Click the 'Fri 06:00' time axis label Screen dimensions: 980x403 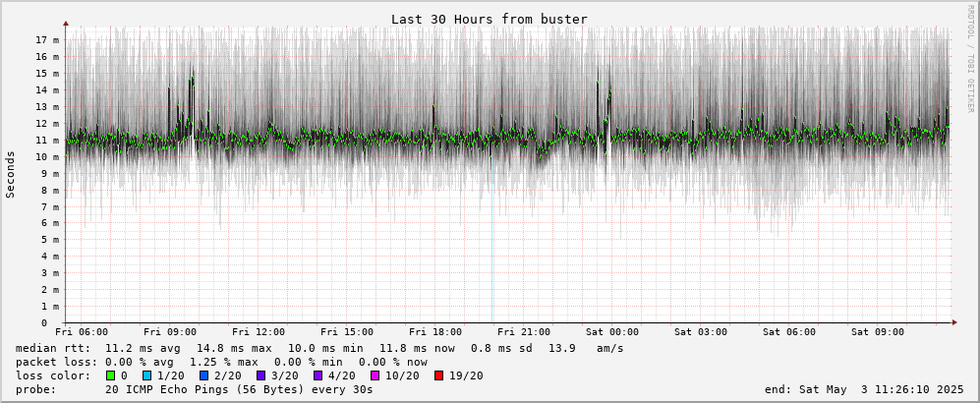[82, 332]
